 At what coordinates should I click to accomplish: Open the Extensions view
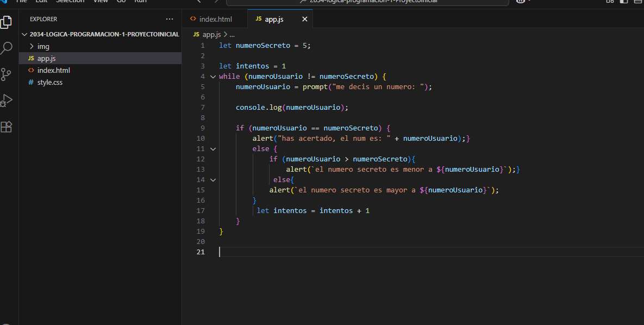(6, 127)
